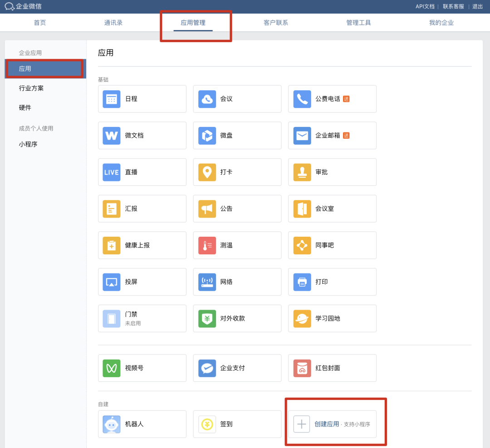Click the 机器人 robot icon
This screenshot has width=490, height=448.
click(112, 424)
